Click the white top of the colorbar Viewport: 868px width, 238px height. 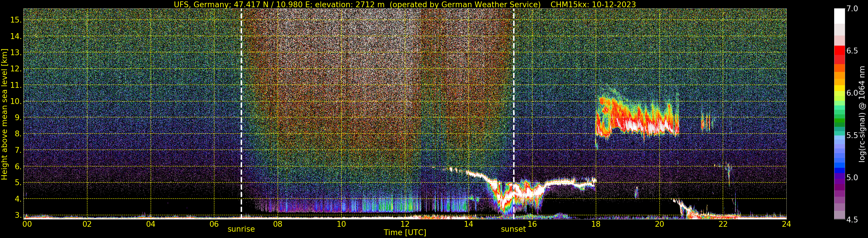pos(839,16)
